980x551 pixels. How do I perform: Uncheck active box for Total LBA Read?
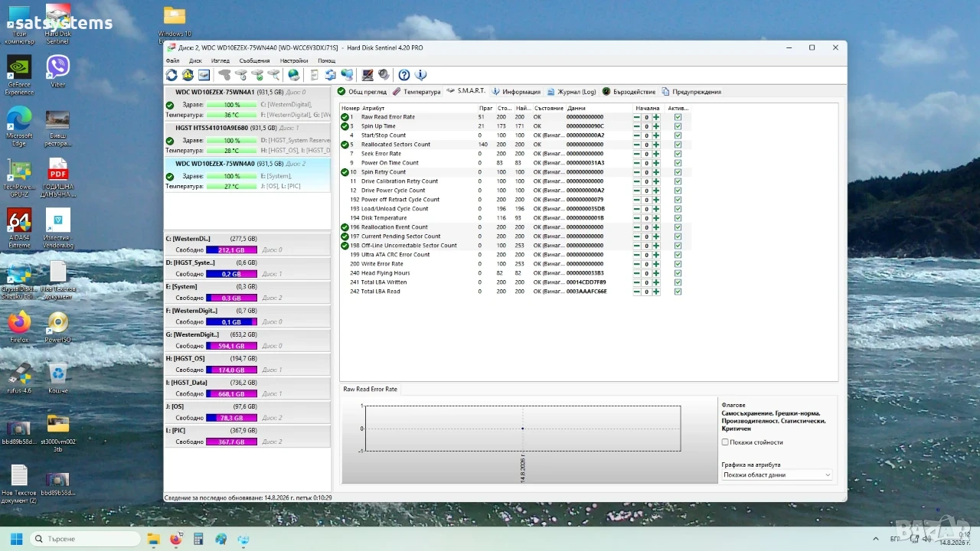(x=678, y=292)
